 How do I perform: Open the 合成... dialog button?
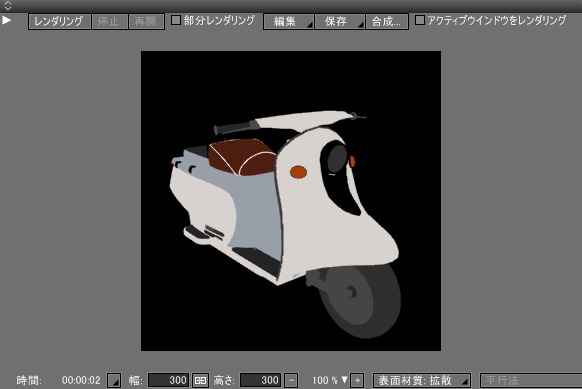(x=387, y=22)
